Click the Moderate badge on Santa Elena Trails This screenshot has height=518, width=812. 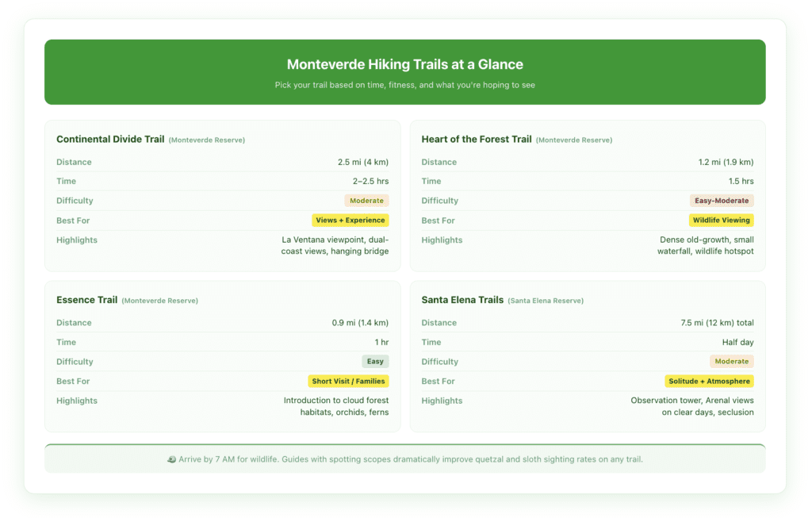[x=731, y=361]
